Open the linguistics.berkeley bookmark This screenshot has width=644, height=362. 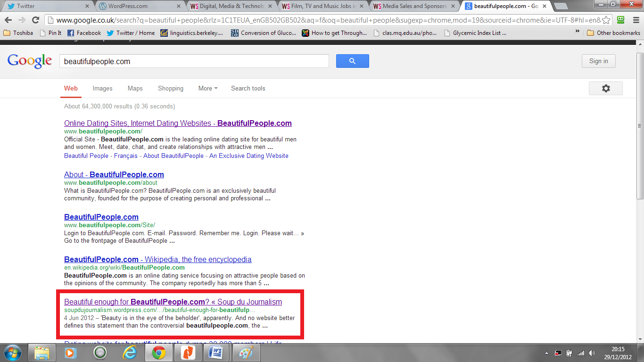[x=192, y=33]
